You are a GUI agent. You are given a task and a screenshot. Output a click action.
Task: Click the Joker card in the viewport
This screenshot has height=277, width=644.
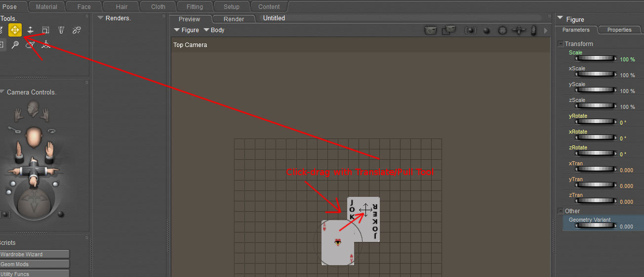pos(363,219)
